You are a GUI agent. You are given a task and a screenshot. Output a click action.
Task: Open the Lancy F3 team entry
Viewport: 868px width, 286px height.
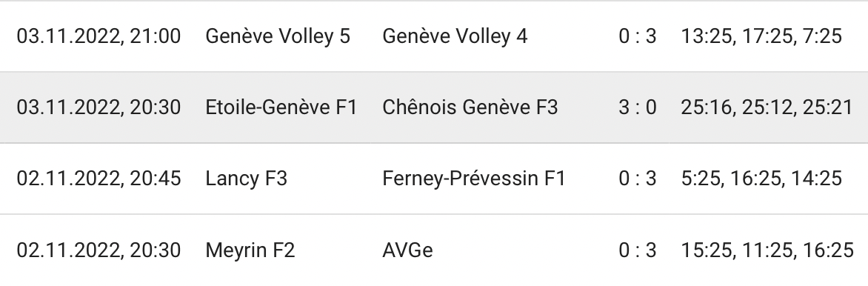(x=247, y=179)
